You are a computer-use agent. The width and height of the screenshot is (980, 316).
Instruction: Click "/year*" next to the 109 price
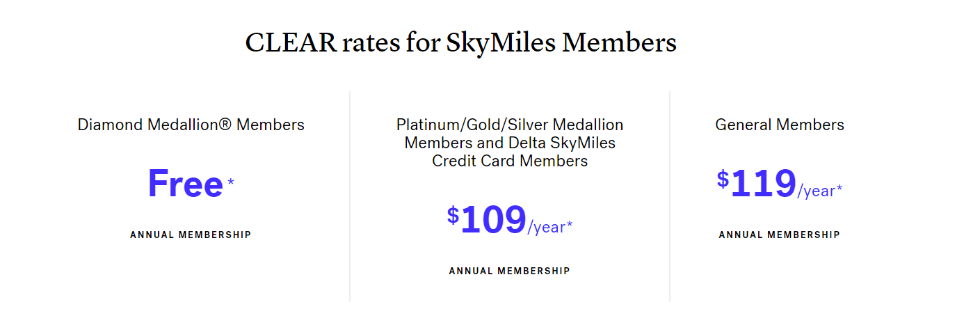[x=550, y=227]
